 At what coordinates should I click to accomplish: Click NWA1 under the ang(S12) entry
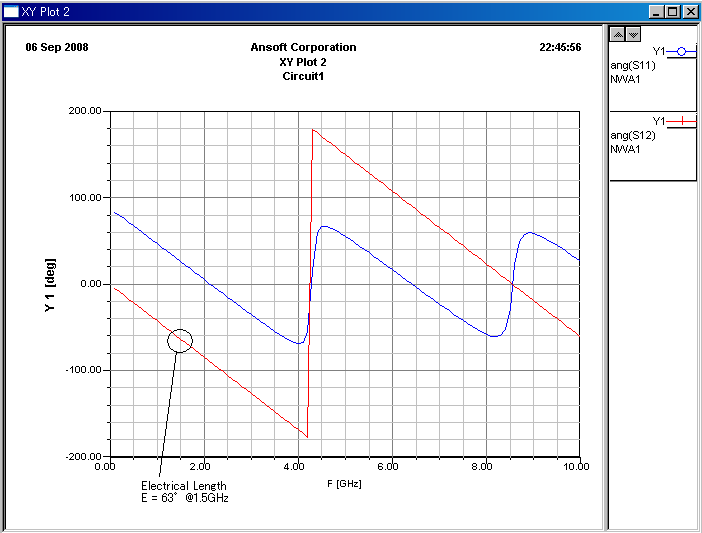click(625, 149)
